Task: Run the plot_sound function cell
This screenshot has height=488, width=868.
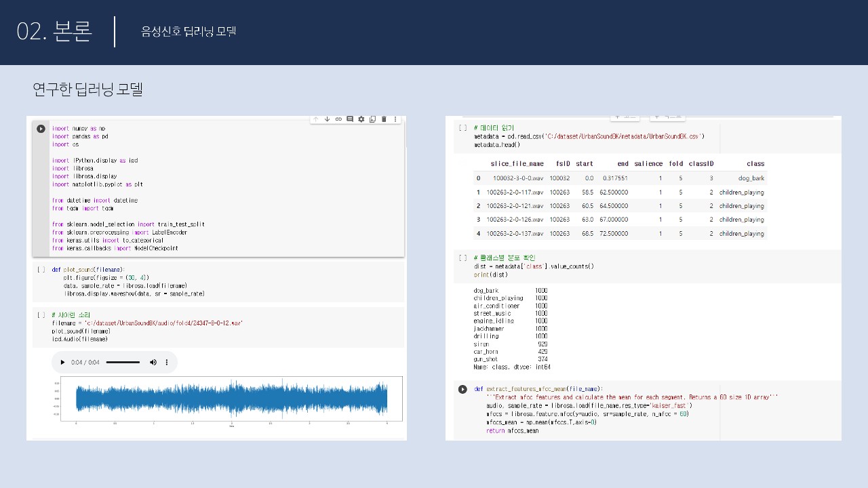Action: pos(41,269)
